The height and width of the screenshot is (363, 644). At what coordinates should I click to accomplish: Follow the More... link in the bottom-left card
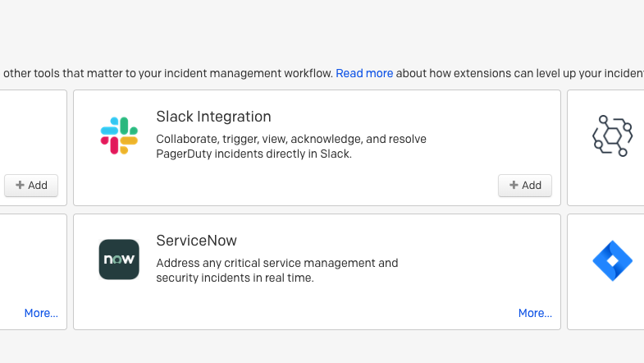[x=41, y=313]
